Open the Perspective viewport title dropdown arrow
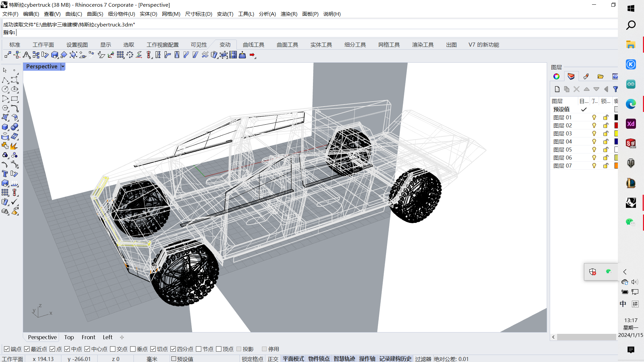Image resolution: width=644 pixels, height=362 pixels. [x=63, y=67]
